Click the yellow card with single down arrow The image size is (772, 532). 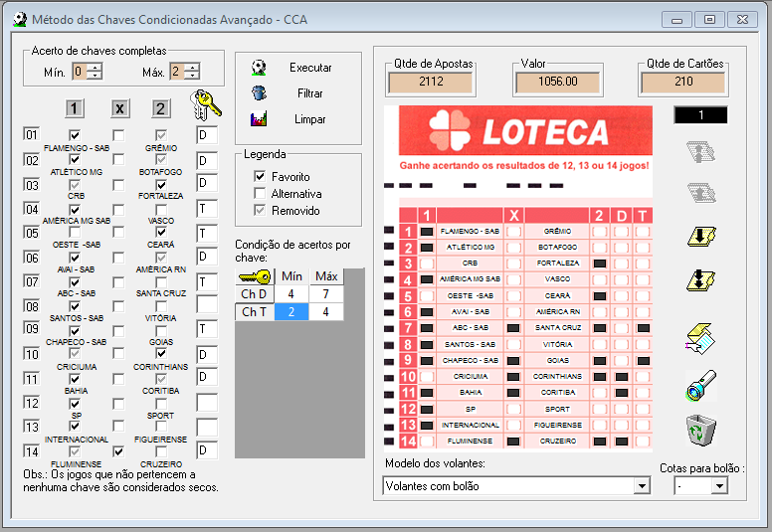701,238
